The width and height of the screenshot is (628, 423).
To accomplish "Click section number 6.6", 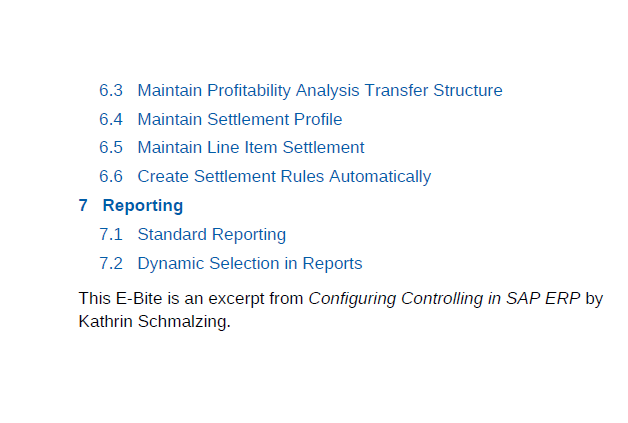I will (111, 177).
